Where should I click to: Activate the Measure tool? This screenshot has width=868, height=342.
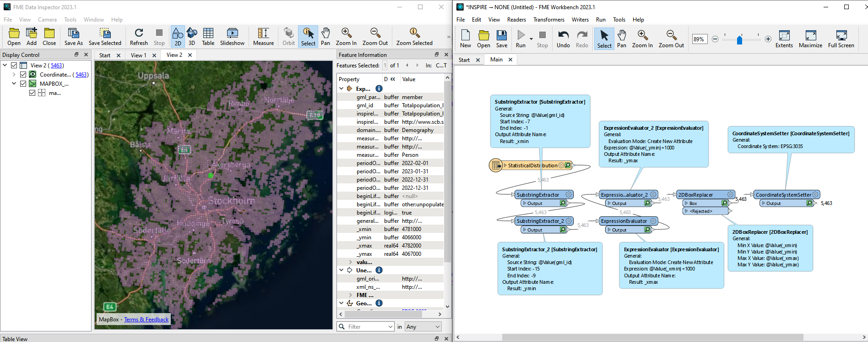tap(263, 37)
